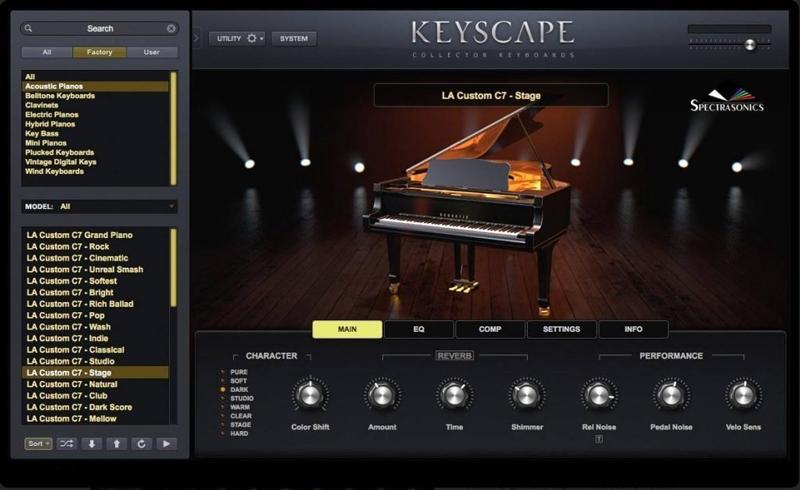
Task: Show User patches filter
Action: 152,52
